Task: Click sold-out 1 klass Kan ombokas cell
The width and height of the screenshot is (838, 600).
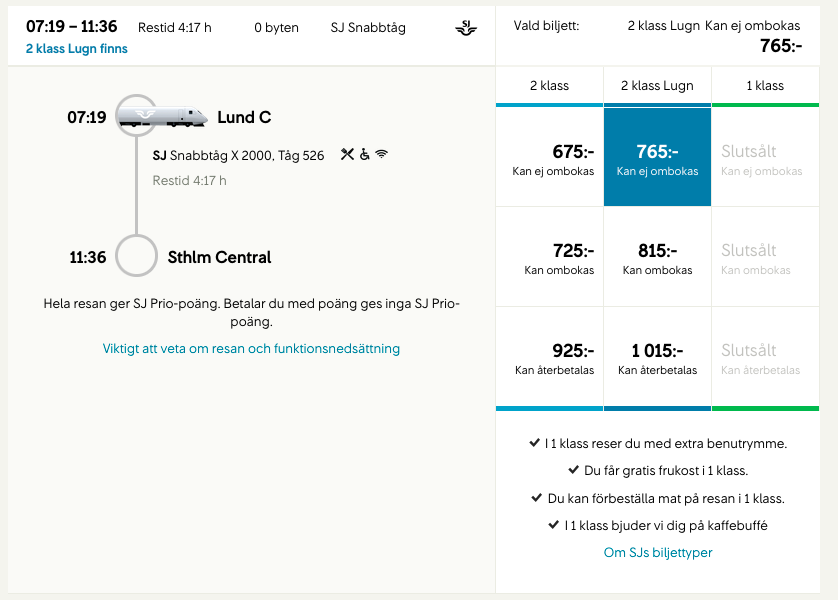Action: tap(765, 257)
